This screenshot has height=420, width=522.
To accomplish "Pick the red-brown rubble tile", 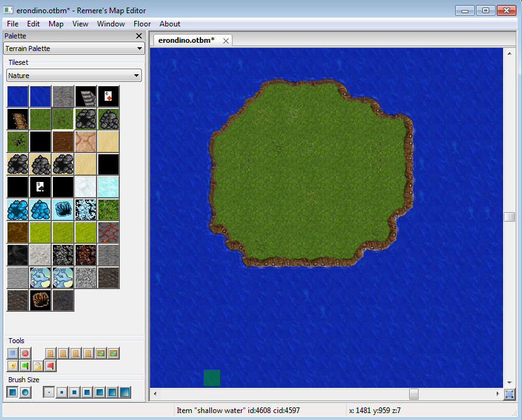I will click(86, 254).
